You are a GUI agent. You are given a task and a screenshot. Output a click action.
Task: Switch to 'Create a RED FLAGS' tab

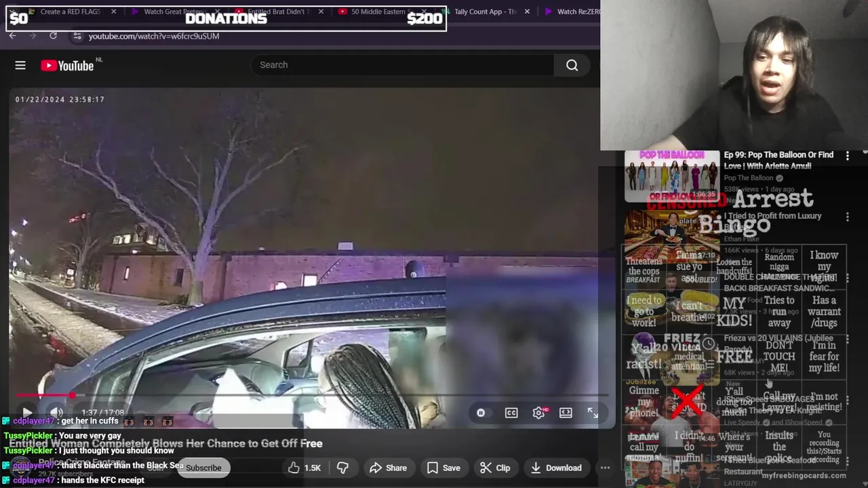(x=70, y=12)
